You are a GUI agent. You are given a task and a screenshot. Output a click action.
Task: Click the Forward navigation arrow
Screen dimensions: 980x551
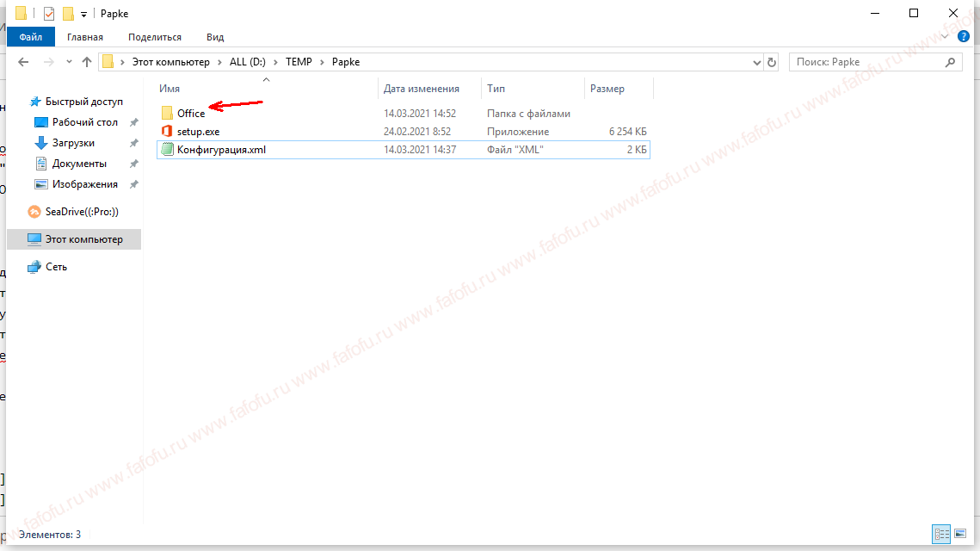tap(48, 62)
